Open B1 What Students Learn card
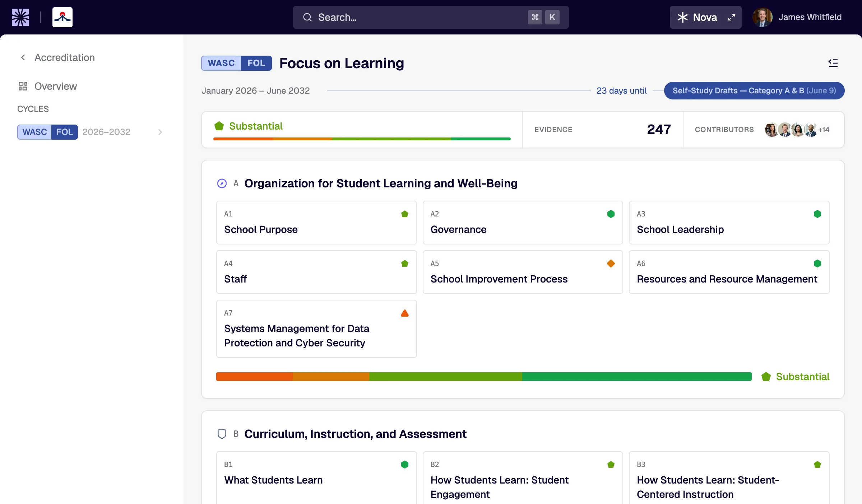Viewport: 862px width, 504px height. pyautogui.click(x=316, y=478)
